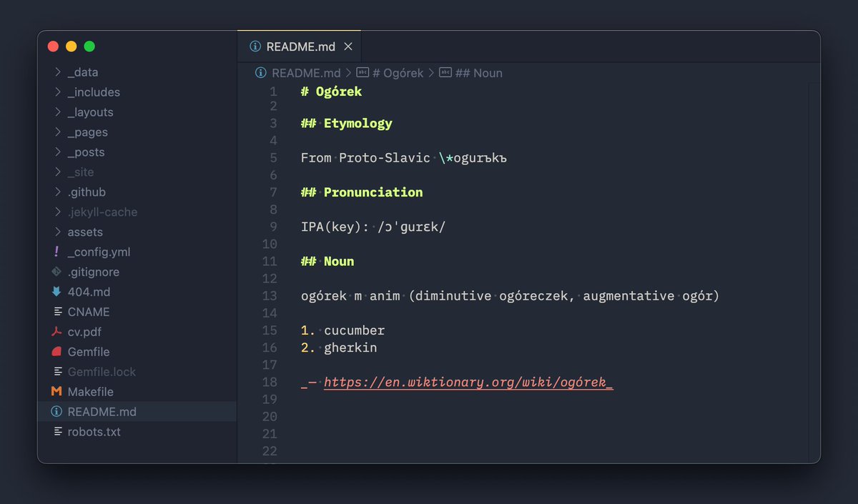Click the 'ogórek m anim' definition line
858x504 pixels.
pos(510,296)
